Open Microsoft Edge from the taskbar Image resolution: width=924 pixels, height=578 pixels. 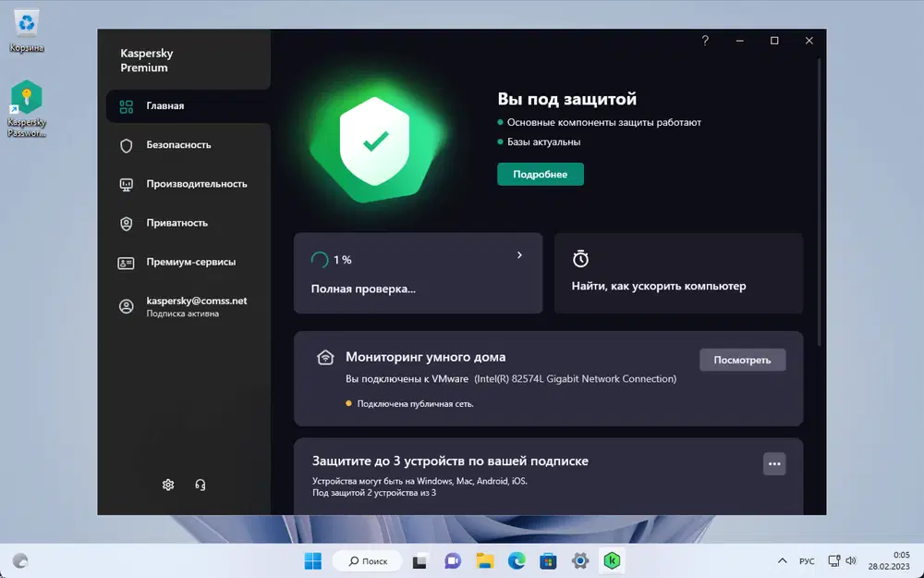coord(517,561)
